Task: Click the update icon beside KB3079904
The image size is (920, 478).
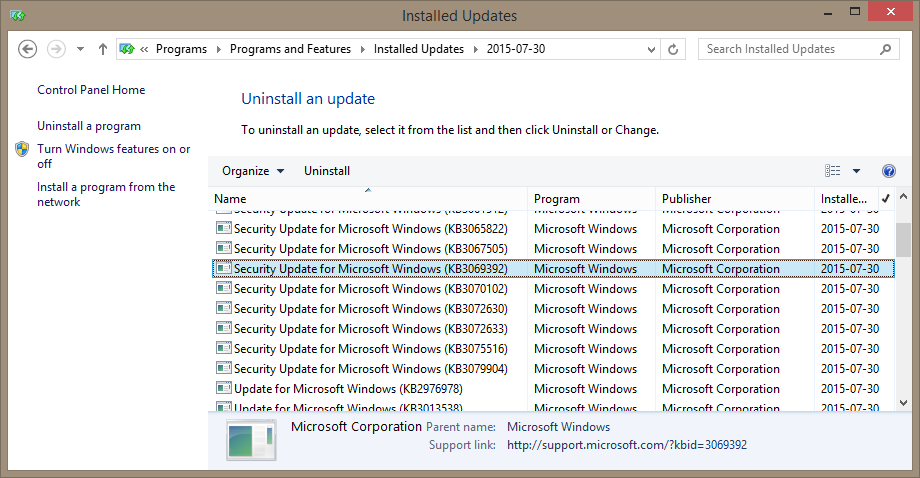Action: click(224, 367)
